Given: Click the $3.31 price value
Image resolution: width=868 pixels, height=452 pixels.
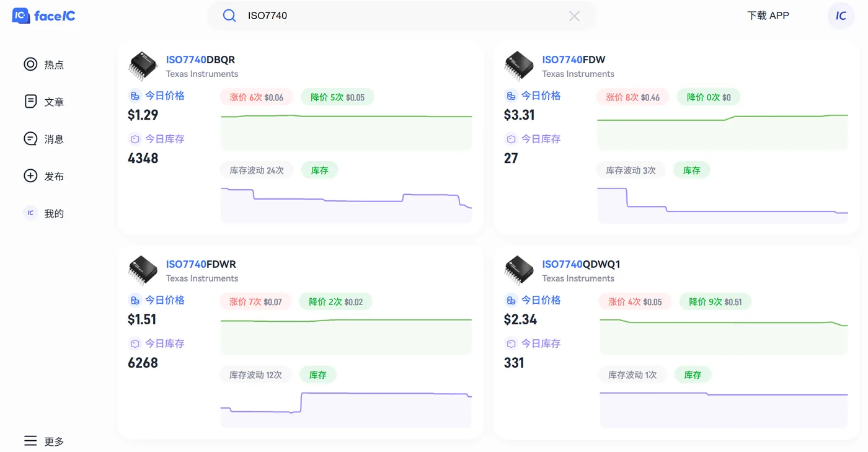Looking at the screenshot, I should [520, 115].
